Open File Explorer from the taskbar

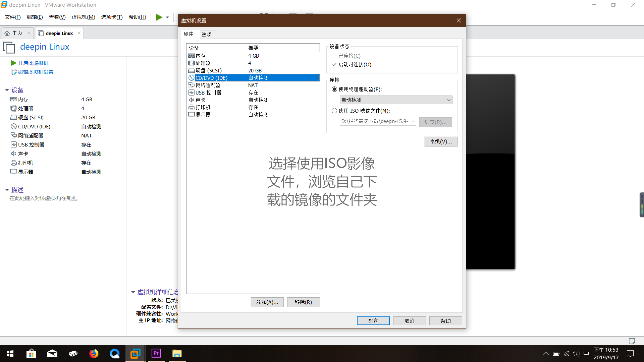click(177, 354)
